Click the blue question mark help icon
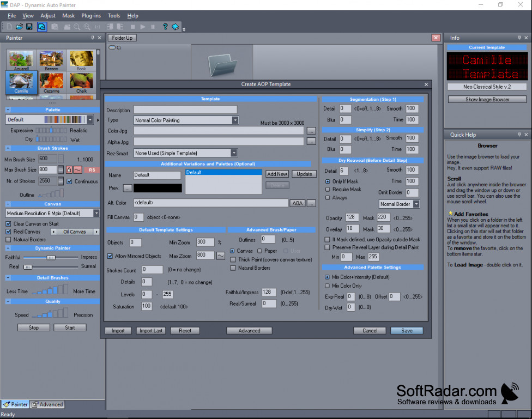 point(165,27)
